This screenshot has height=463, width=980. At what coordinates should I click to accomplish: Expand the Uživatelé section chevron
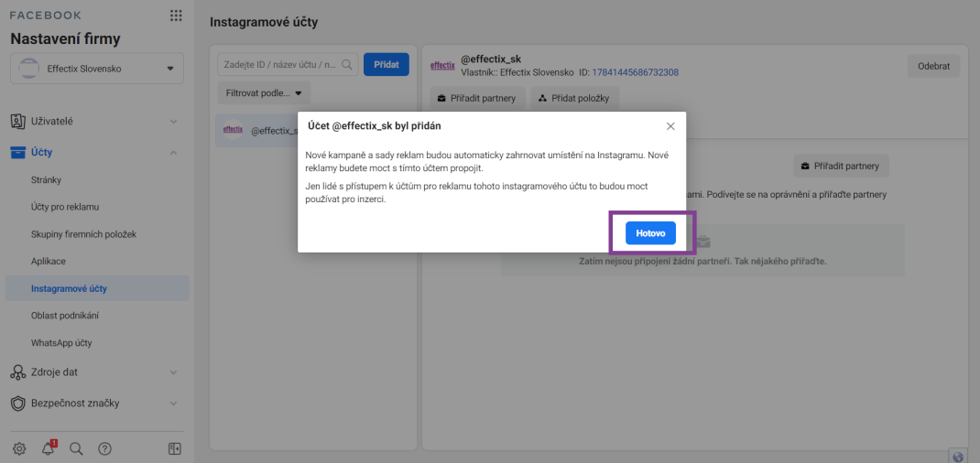point(174,121)
